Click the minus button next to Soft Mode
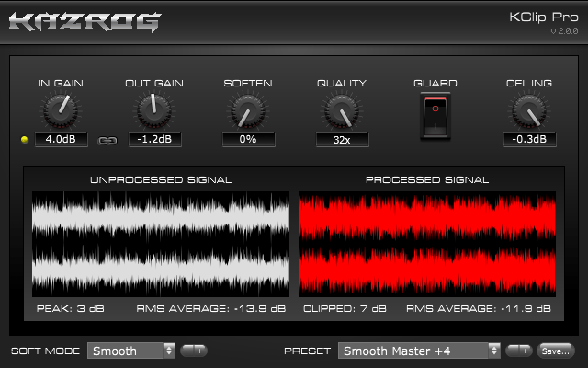 [x=187, y=351]
